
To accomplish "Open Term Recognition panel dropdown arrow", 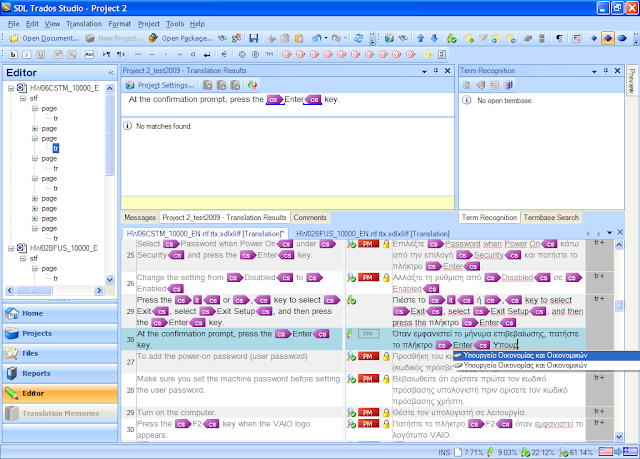I will [x=594, y=71].
